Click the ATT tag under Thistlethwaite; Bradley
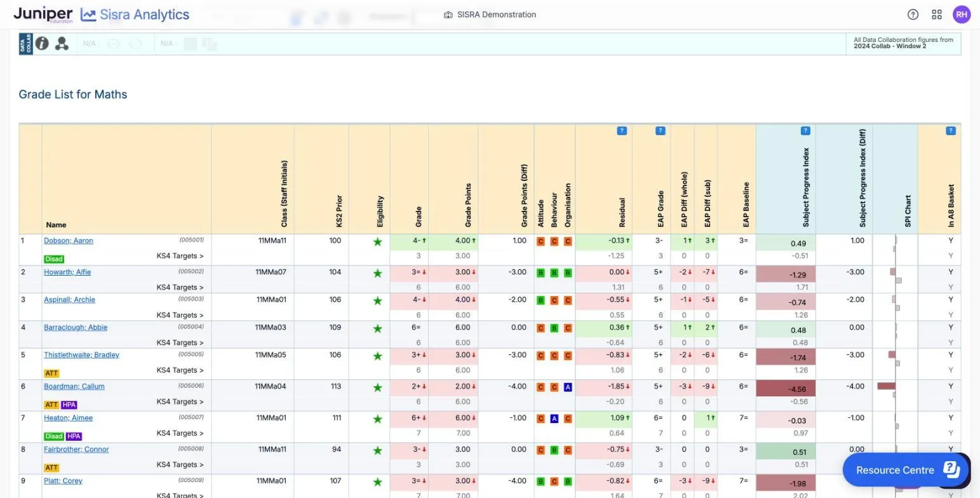Screen dimensions: 980x498 click(x=51, y=373)
